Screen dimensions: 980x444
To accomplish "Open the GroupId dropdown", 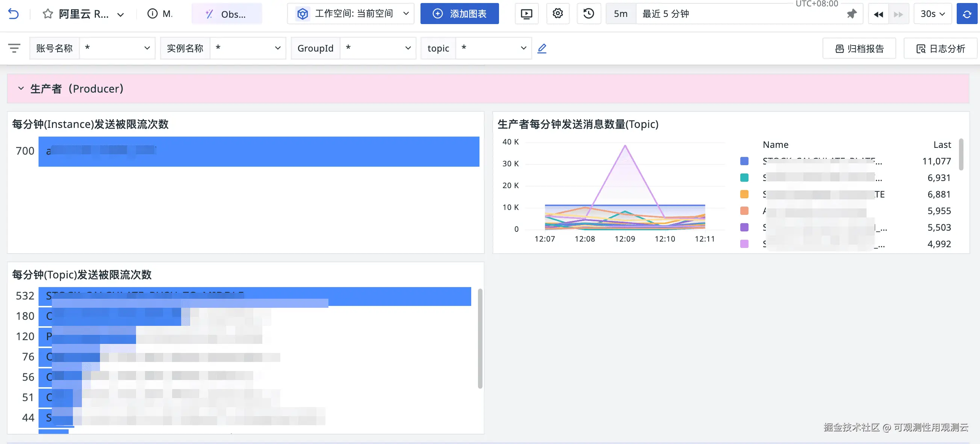I will tap(377, 49).
